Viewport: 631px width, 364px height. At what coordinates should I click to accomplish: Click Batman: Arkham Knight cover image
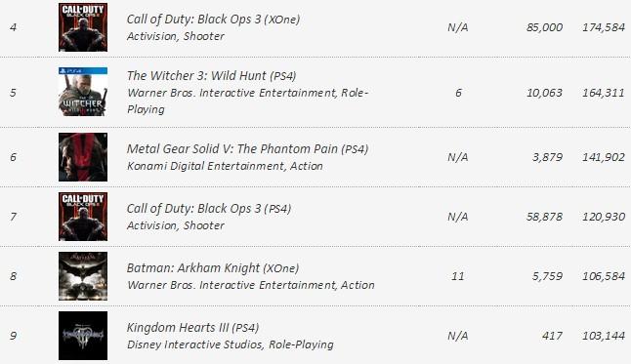(x=83, y=276)
